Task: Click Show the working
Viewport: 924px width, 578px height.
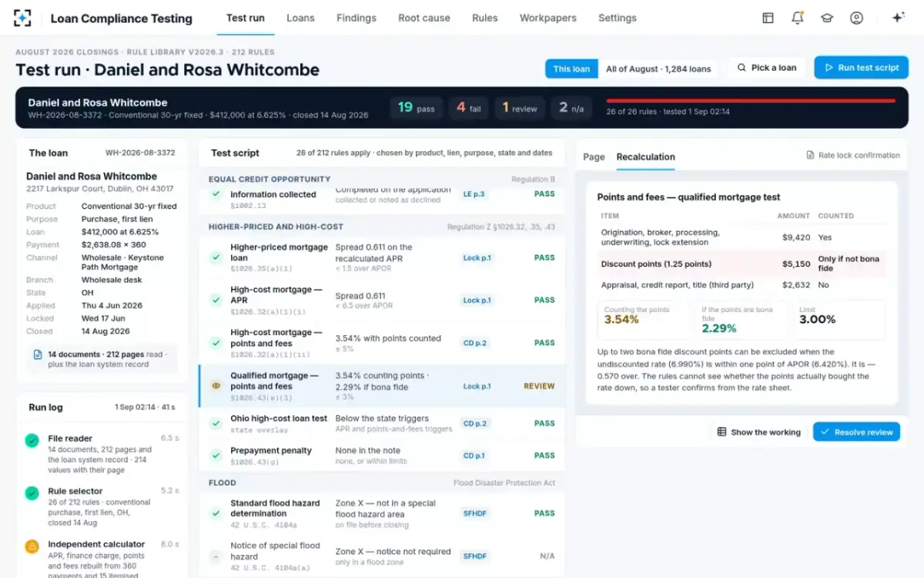Action: pos(758,432)
